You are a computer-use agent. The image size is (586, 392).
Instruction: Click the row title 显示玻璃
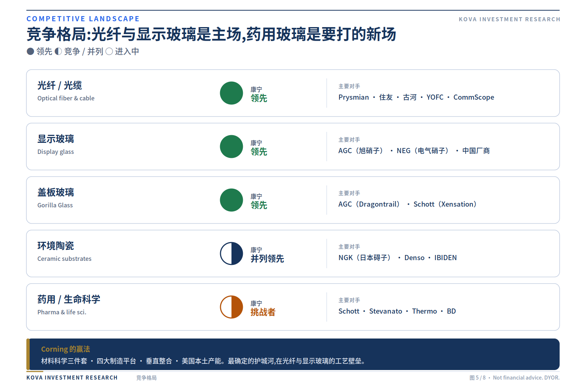pos(56,139)
